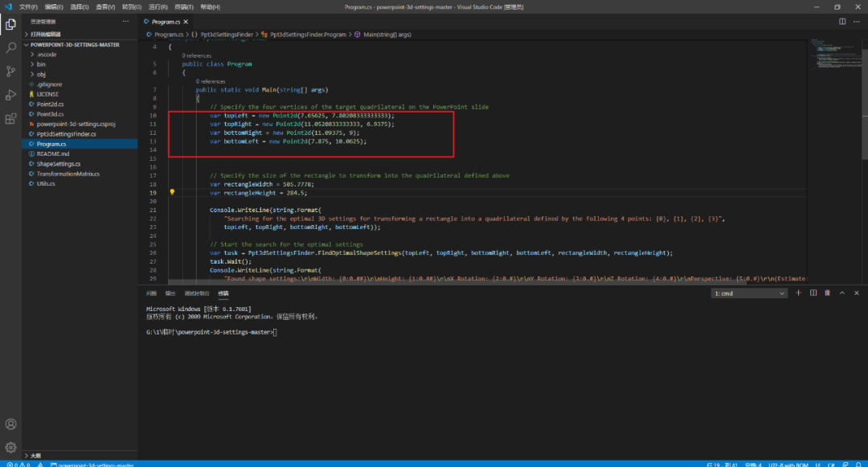This screenshot has height=467, width=868.
Task: Click the editor horizontal scrollbar
Action: click(x=457, y=281)
